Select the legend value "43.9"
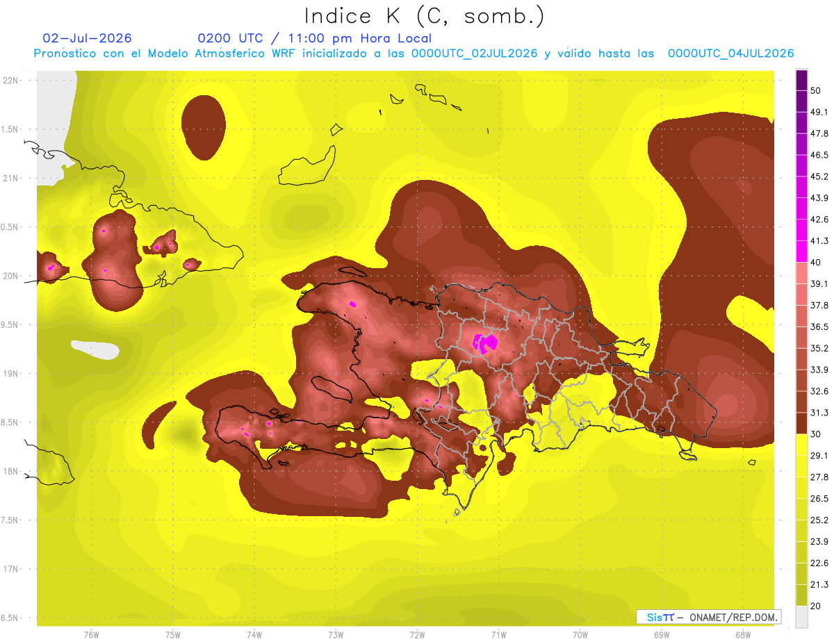 click(x=819, y=198)
